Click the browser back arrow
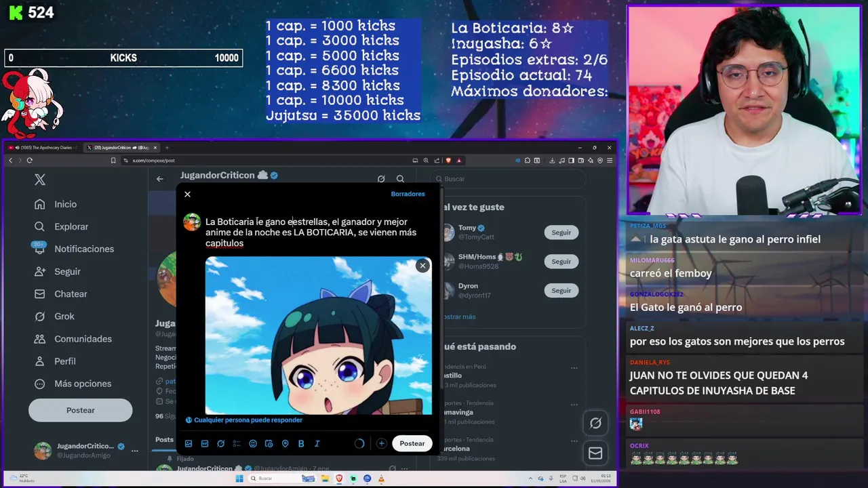This screenshot has height=488, width=868. coord(10,161)
